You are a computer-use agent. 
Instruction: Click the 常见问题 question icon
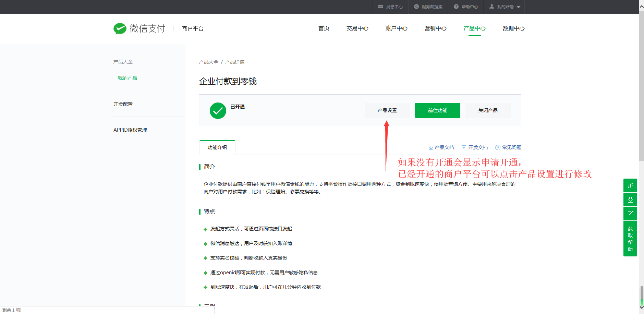(498, 148)
